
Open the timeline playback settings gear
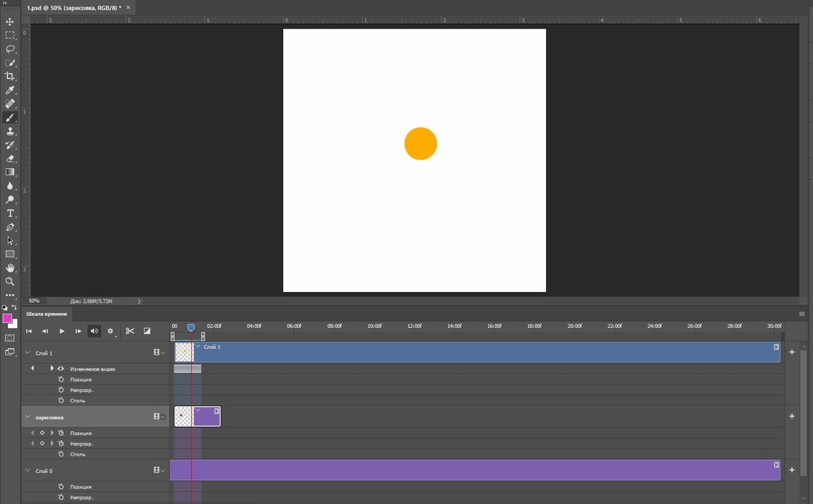(x=110, y=331)
